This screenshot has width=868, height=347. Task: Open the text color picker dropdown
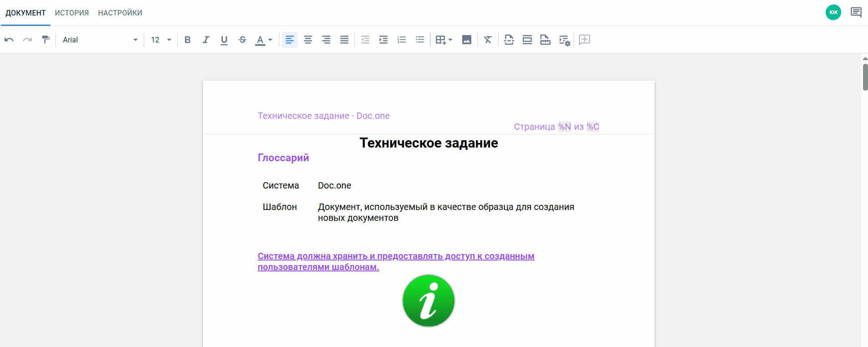coord(264,40)
